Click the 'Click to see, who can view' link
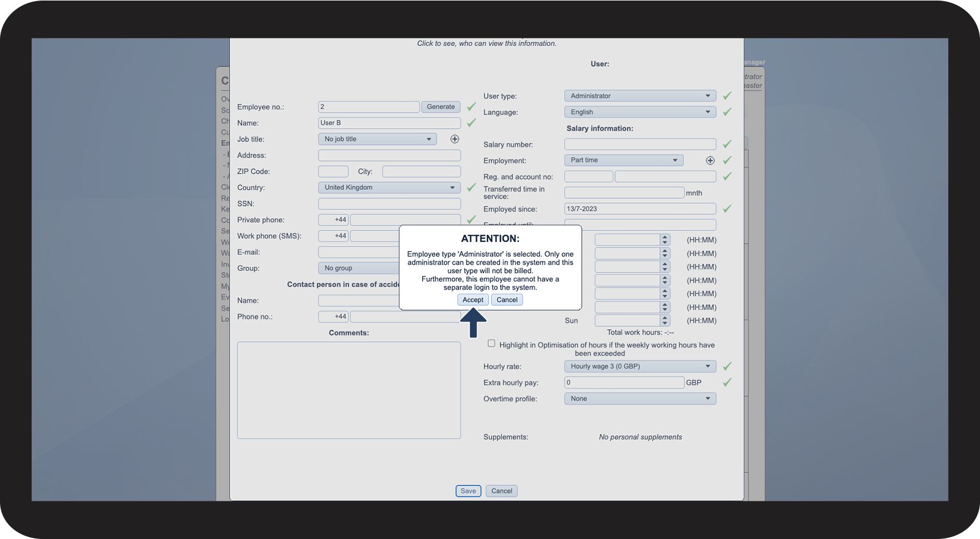This screenshot has height=539, width=980. click(487, 43)
